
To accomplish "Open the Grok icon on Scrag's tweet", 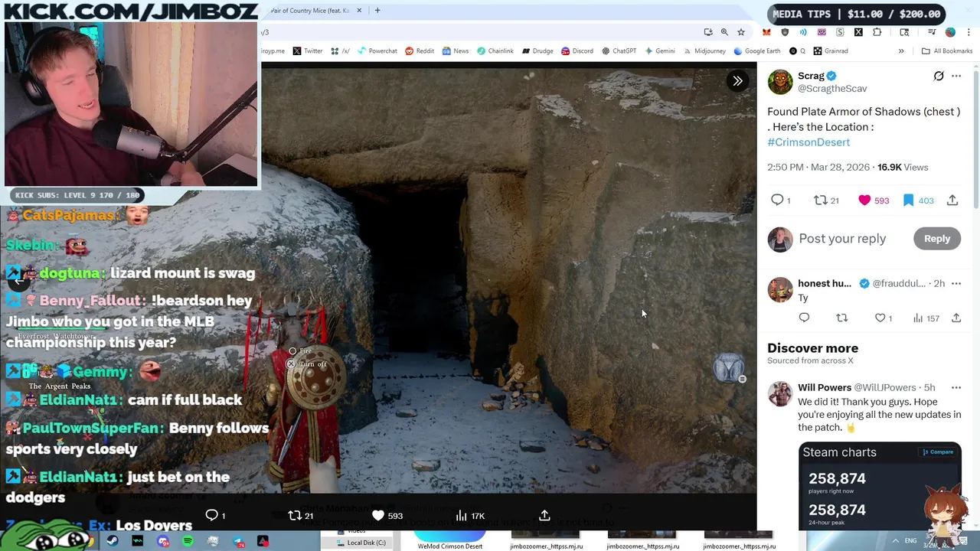I will point(939,76).
